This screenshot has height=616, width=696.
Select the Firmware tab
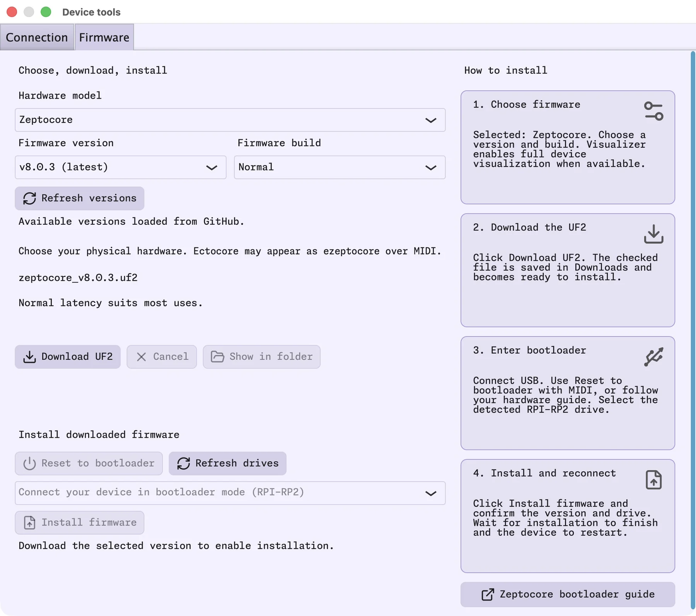104,37
